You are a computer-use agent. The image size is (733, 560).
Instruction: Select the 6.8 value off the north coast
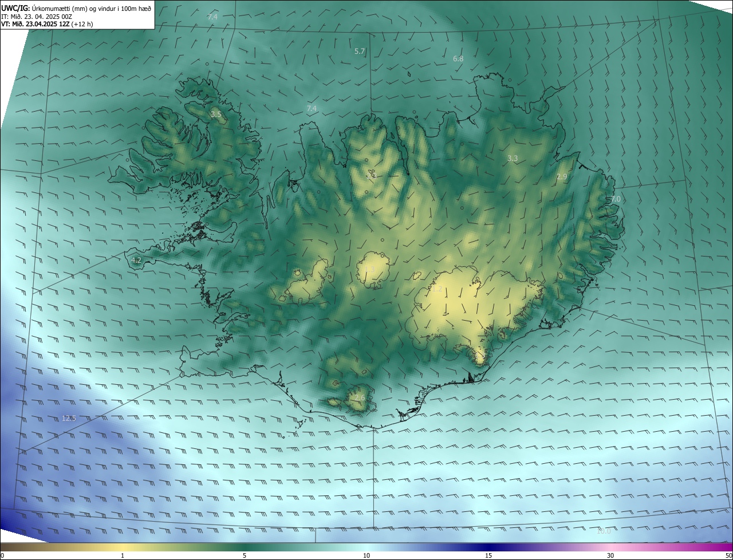pos(458,59)
